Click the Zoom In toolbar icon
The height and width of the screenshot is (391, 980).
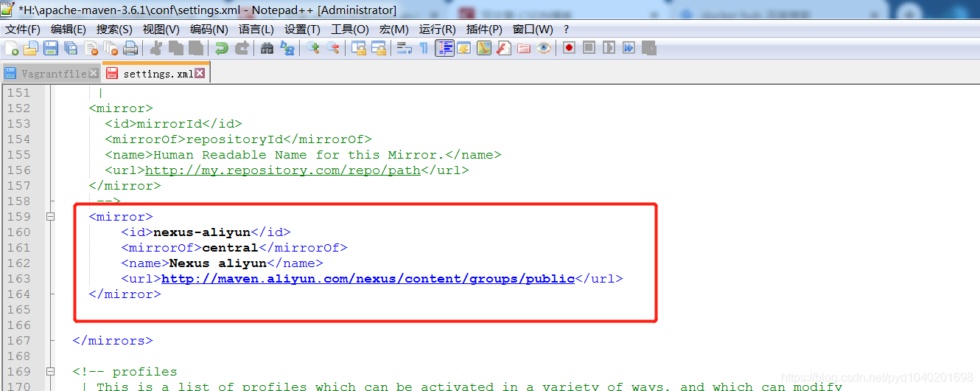[313, 48]
